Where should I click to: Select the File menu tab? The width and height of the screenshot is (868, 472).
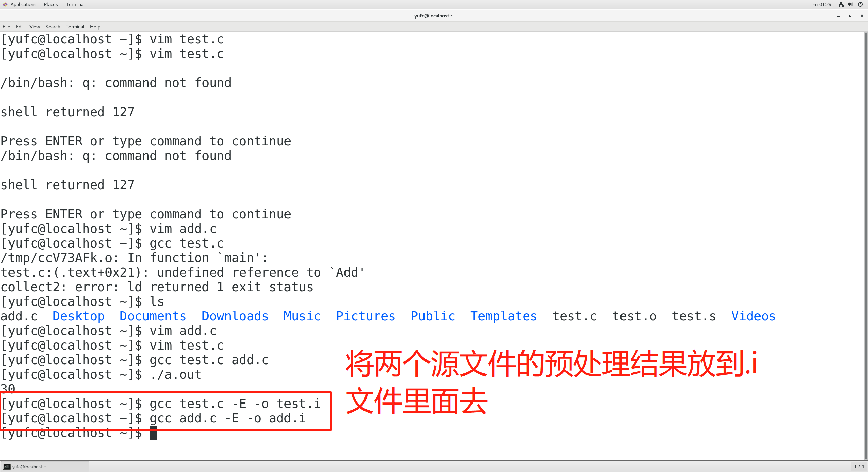click(7, 27)
